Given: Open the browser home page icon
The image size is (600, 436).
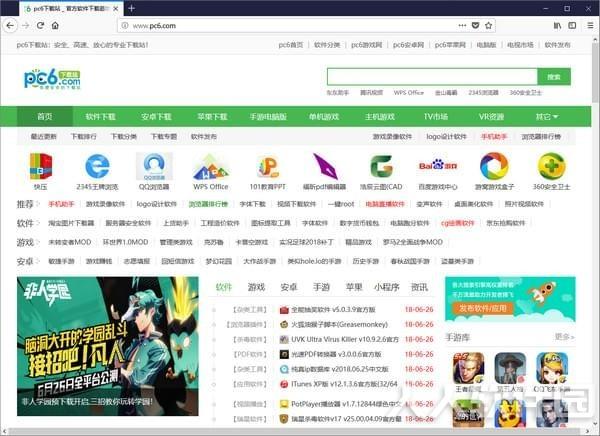Looking at the screenshot, I should point(55,26).
